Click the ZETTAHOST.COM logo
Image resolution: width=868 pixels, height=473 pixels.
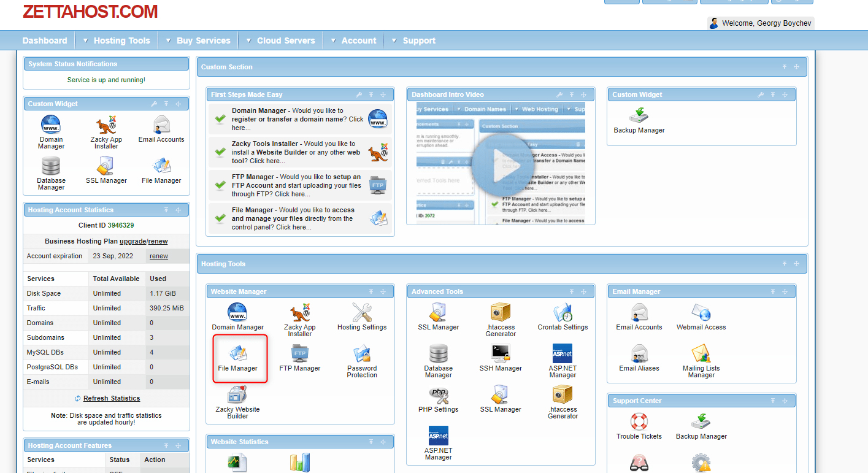coord(90,11)
